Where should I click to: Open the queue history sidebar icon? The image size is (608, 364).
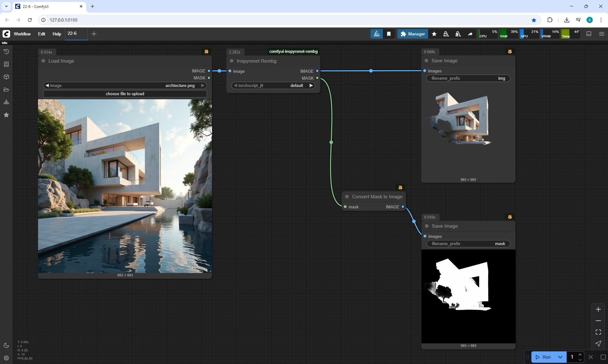(6, 52)
